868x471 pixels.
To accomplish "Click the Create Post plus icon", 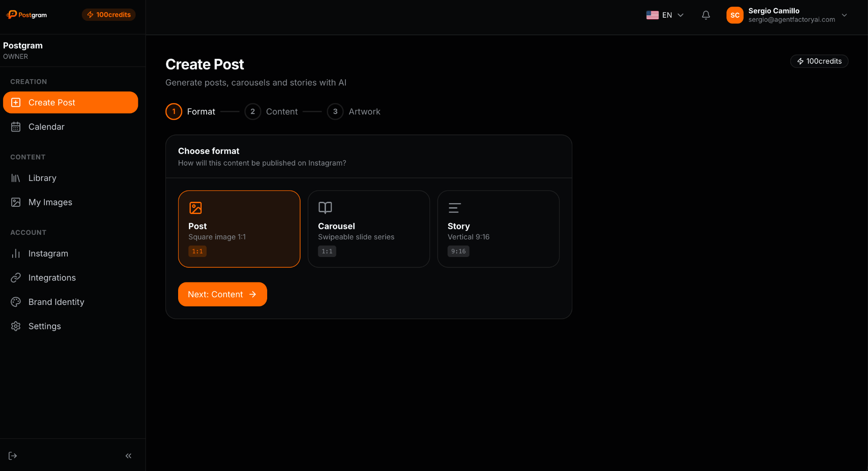I will (16, 103).
